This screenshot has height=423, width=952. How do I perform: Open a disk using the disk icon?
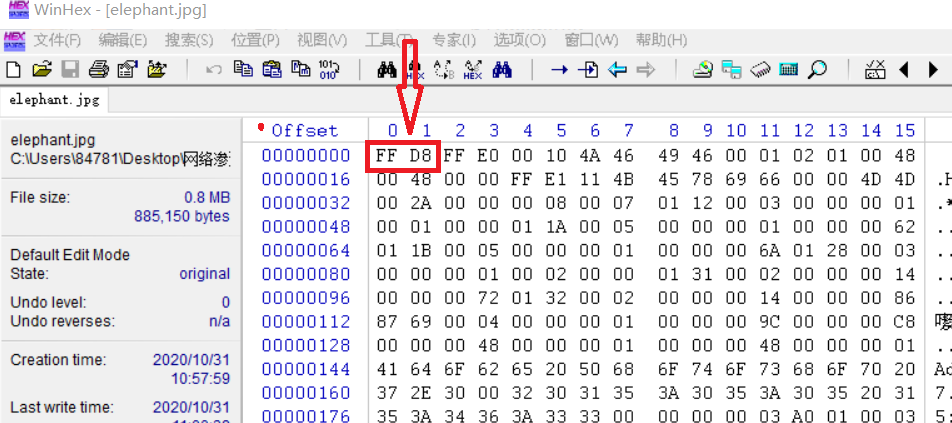click(x=703, y=69)
